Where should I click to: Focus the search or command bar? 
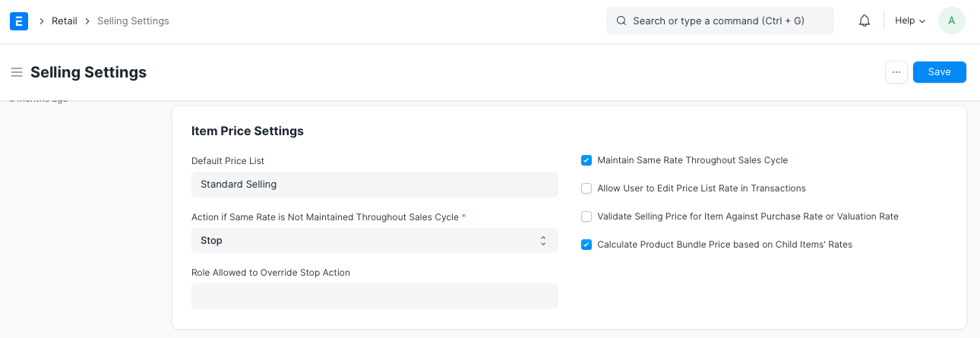click(719, 21)
